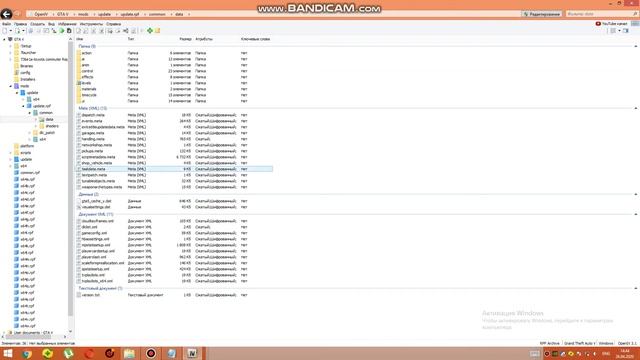Screen dimensions: 640x360
Task: Open the Вид menu
Action: pos(51,24)
